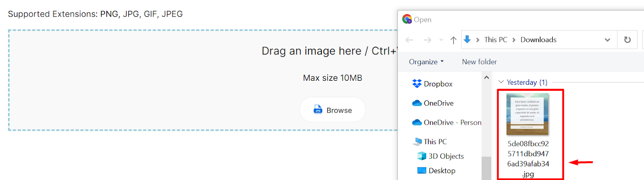
Task: Click the blue downloads arrow icon
Action: click(467, 40)
